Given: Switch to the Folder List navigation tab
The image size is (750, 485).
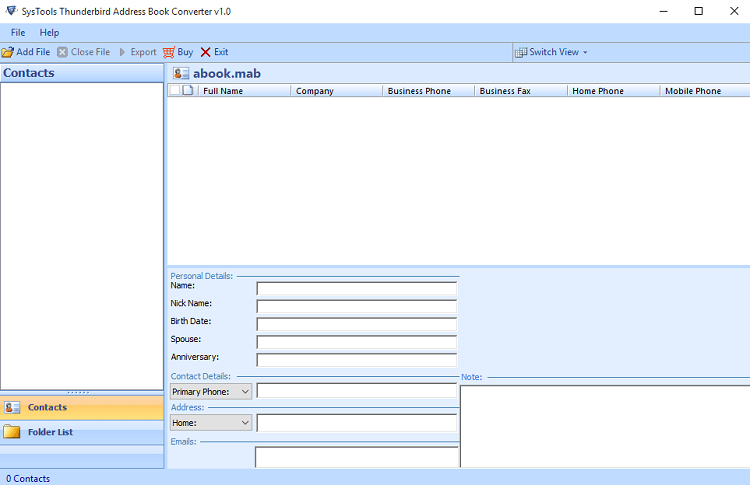Looking at the screenshot, I should [x=82, y=432].
